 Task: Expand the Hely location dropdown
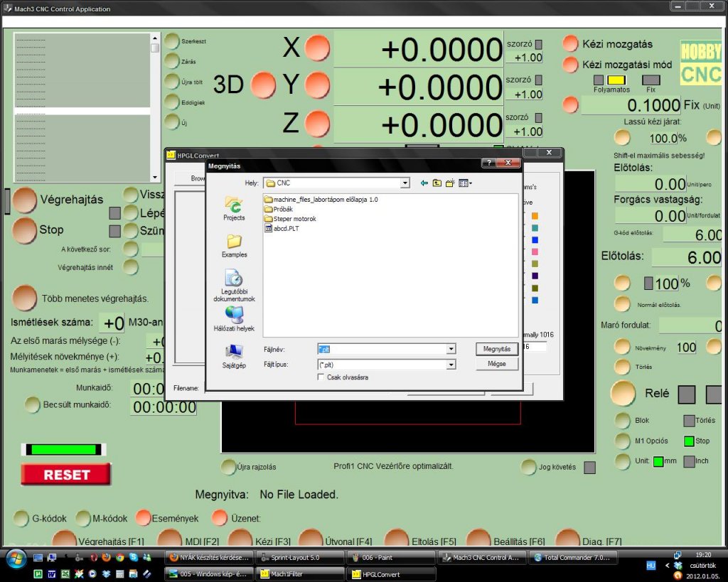(x=405, y=183)
